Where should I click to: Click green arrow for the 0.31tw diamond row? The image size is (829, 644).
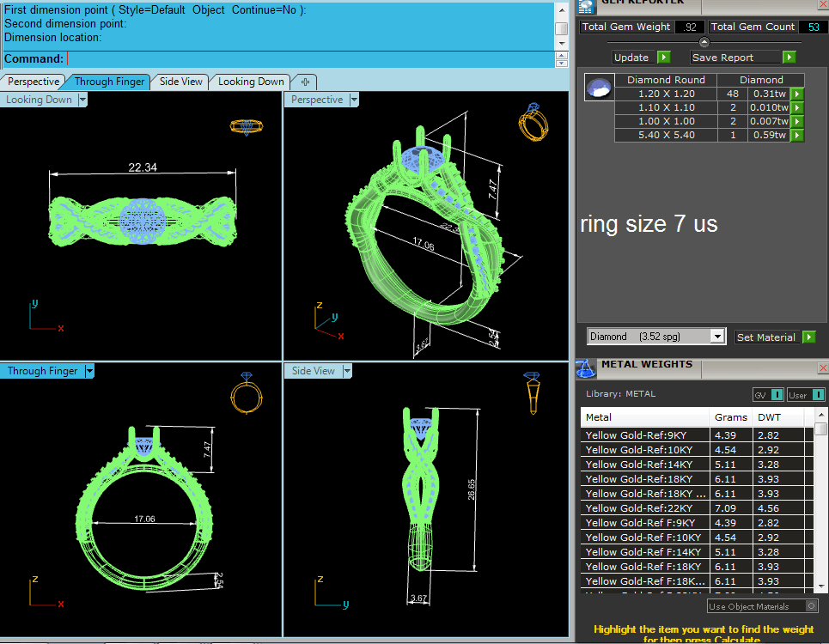796,94
